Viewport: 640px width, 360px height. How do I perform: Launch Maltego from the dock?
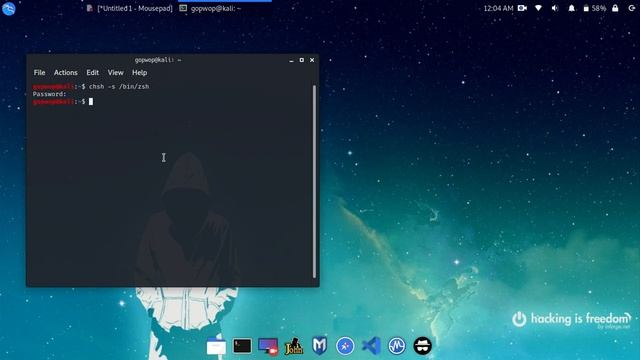click(320, 346)
